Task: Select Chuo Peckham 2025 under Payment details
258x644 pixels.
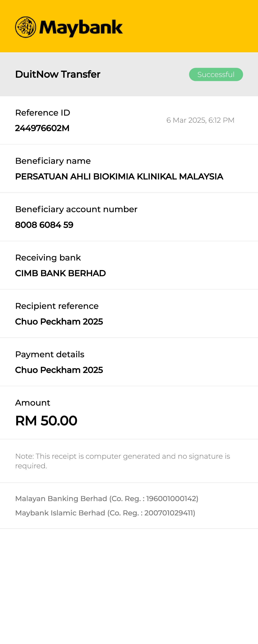Action: [59, 370]
